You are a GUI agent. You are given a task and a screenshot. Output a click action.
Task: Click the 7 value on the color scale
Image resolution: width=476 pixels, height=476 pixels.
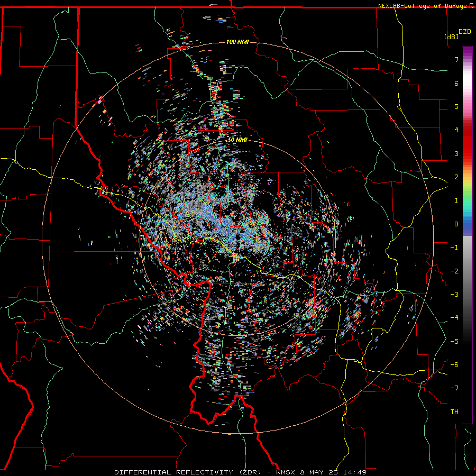(x=456, y=59)
